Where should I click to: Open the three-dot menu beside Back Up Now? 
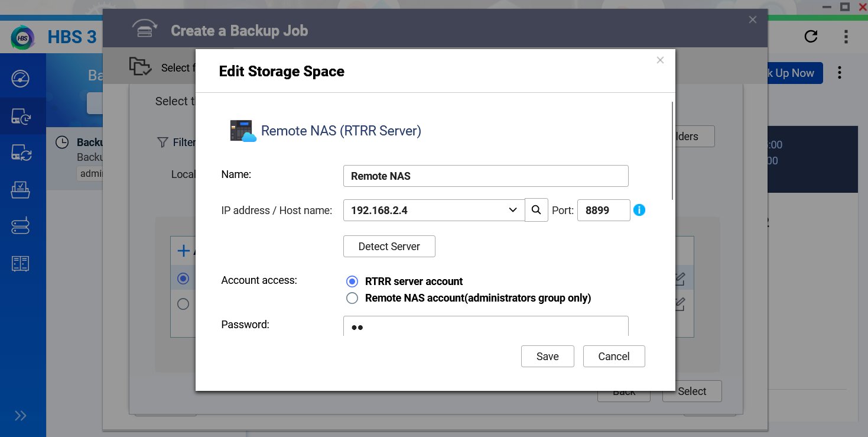pyautogui.click(x=840, y=73)
